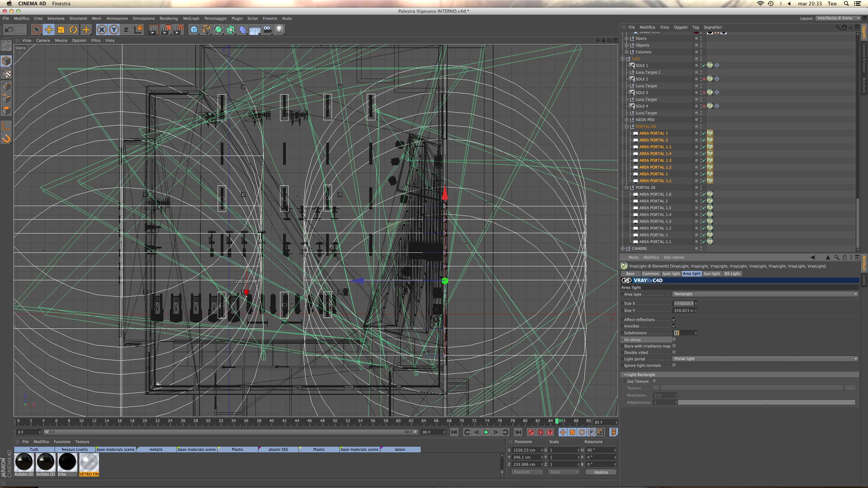Open the Area type Rectangle dropdown

tap(765, 294)
